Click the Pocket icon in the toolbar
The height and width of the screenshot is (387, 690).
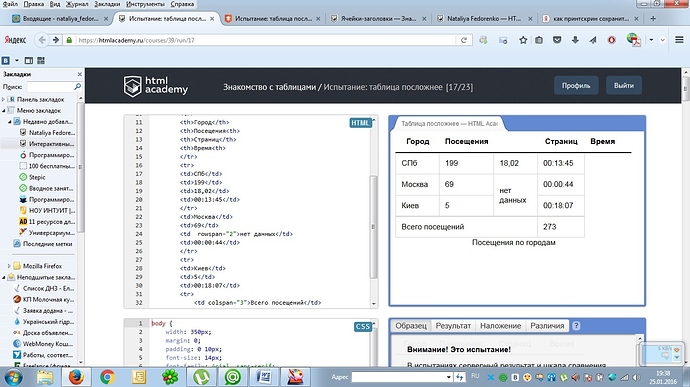tap(557, 40)
